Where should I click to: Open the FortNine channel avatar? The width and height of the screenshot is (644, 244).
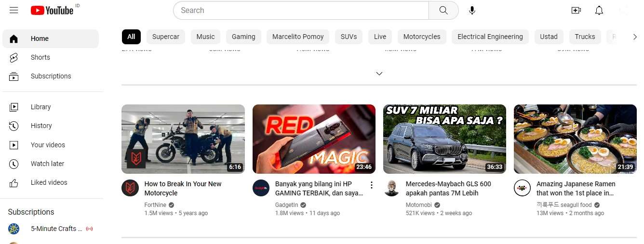pyautogui.click(x=130, y=188)
